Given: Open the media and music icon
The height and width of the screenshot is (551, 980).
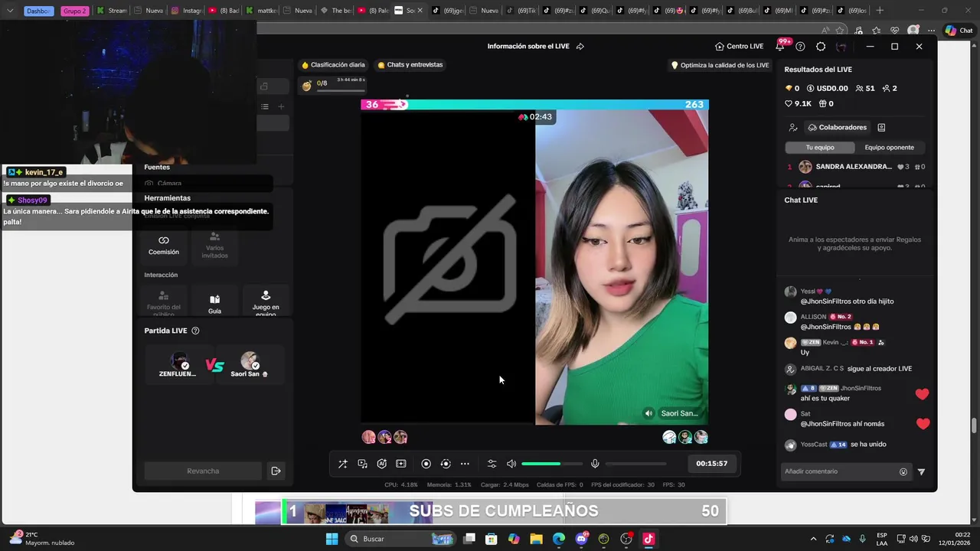Looking at the screenshot, I should click(x=362, y=464).
